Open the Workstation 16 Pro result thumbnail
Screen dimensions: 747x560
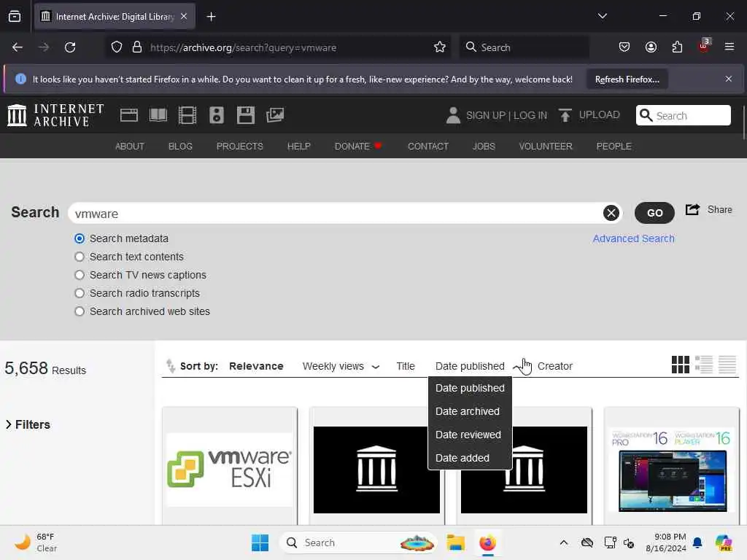672,470
